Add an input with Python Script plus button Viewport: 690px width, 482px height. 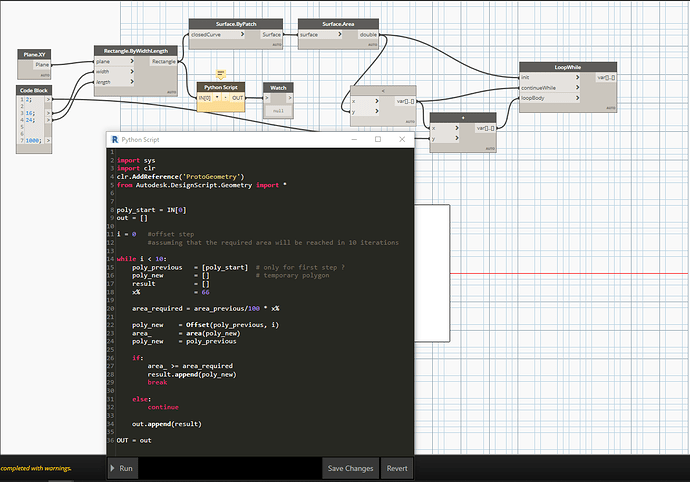[x=218, y=97]
